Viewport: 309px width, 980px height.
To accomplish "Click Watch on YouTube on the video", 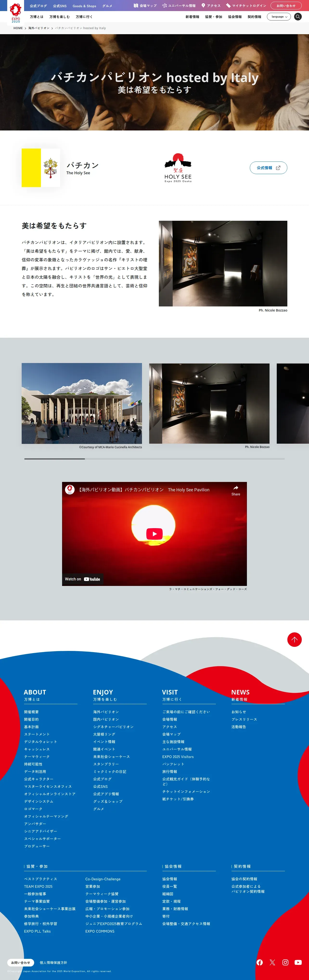I will click(x=83, y=579).
